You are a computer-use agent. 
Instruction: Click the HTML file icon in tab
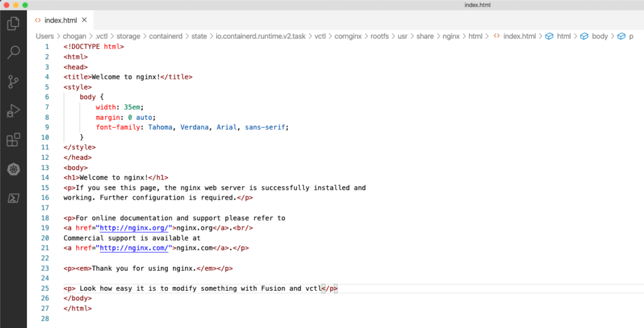click(38, 20)
